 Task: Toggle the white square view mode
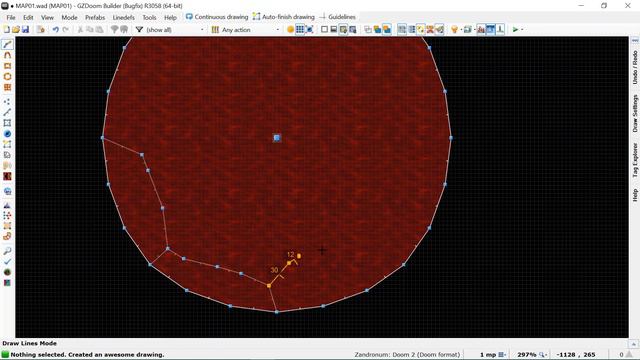(324, 29)
